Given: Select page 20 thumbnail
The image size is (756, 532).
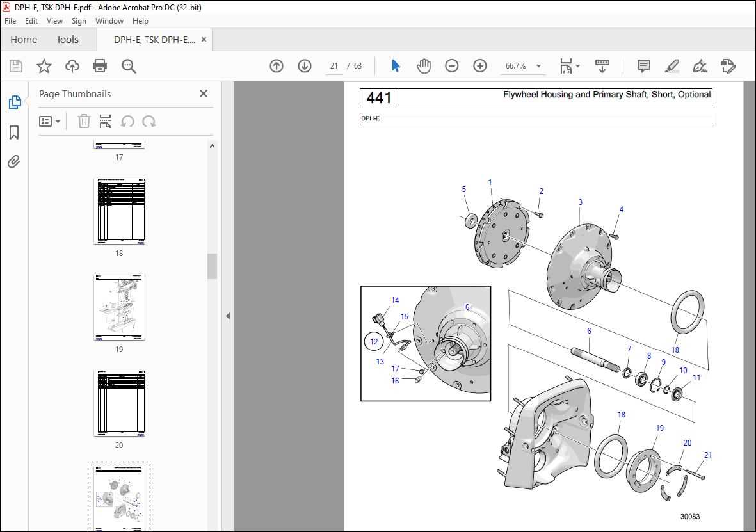Looking at the screenshot, I should click(x=119, y=403).
